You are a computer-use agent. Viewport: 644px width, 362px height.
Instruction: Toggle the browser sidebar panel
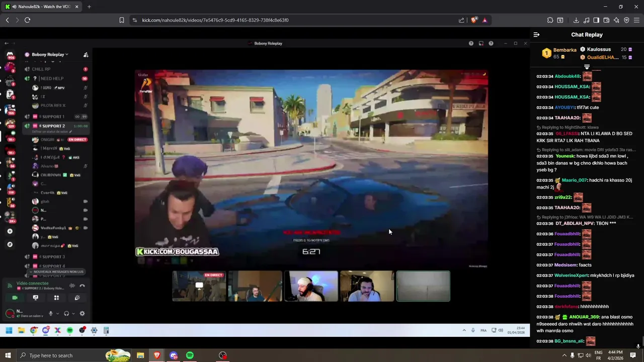[596, 20]
